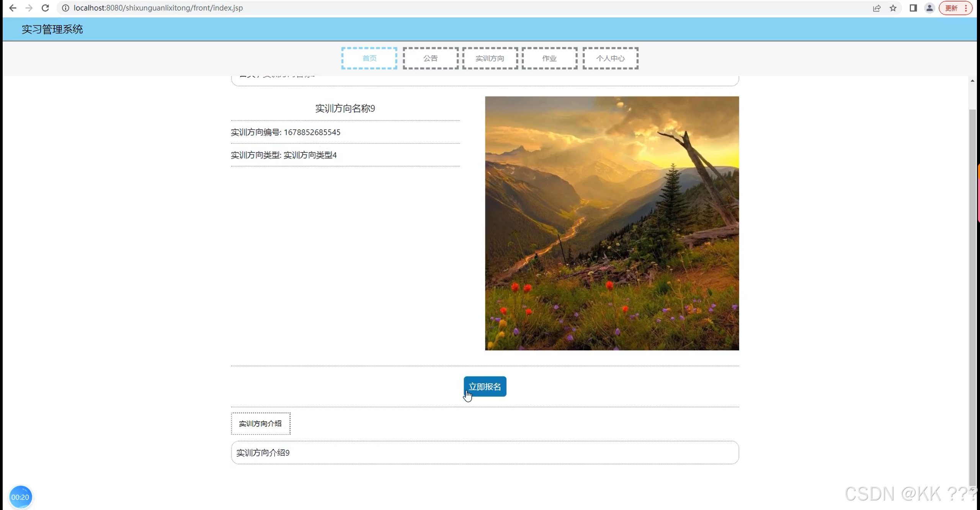Screen dimensions: 980x510
Task: Click the browser forward navigation arrow
Action: (x=29, y=8)
